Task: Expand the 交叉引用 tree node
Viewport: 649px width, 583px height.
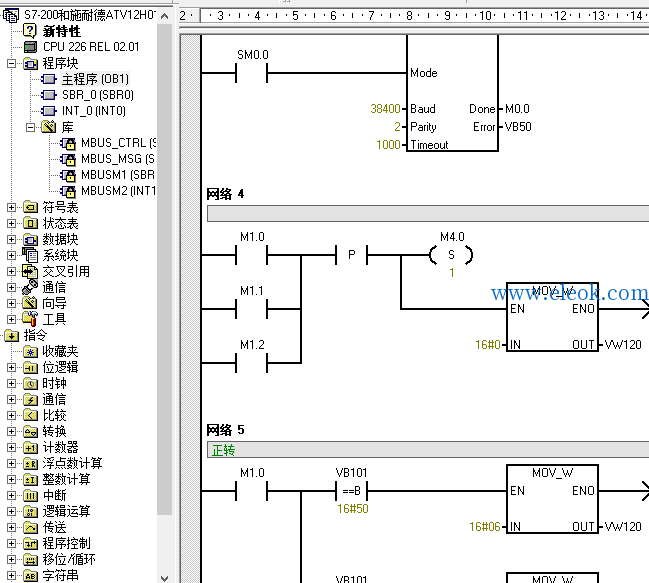Action: [12, 271]
